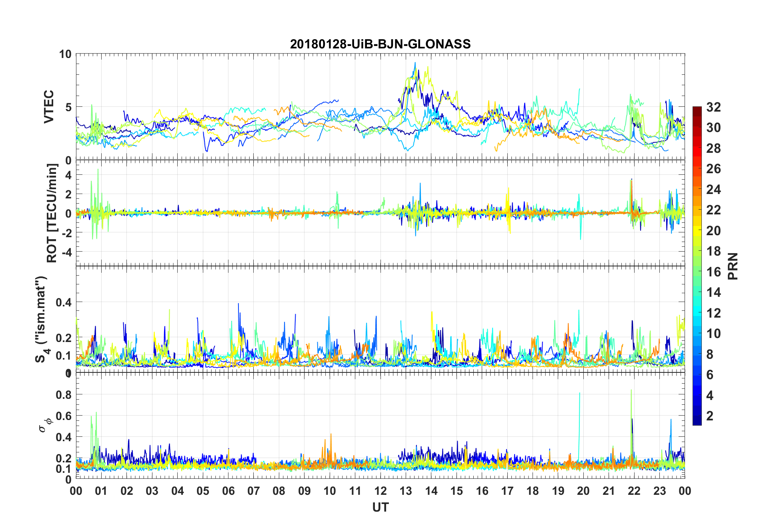The image size is (761, 532).
Task: Click x-axis hour tick 01
Action: pyautogui.click(x=101, y=491)
